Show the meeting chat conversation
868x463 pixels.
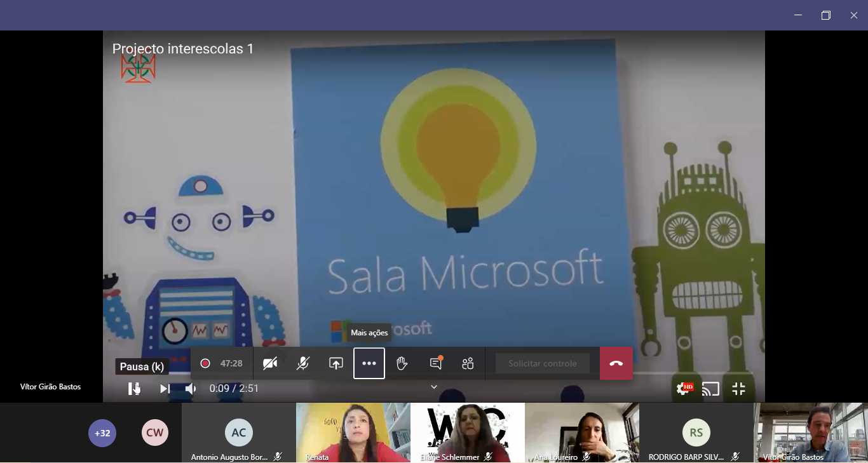(436, 363)
